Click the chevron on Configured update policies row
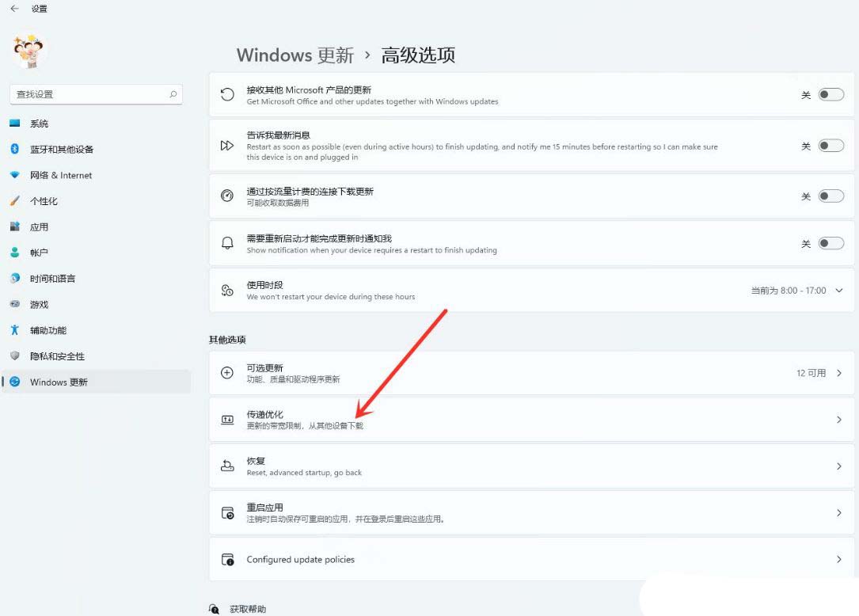859x616 pixels. [x=838, y=560]
